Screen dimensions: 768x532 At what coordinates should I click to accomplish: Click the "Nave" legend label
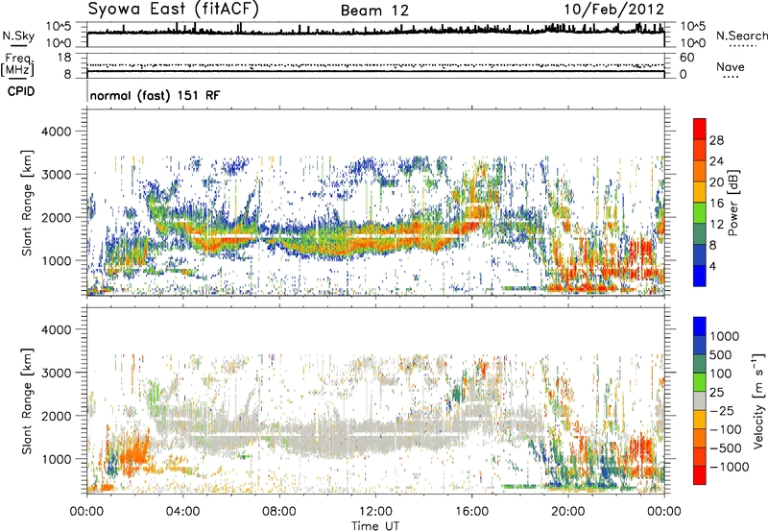pyautogui.click(x=731, y=66)
